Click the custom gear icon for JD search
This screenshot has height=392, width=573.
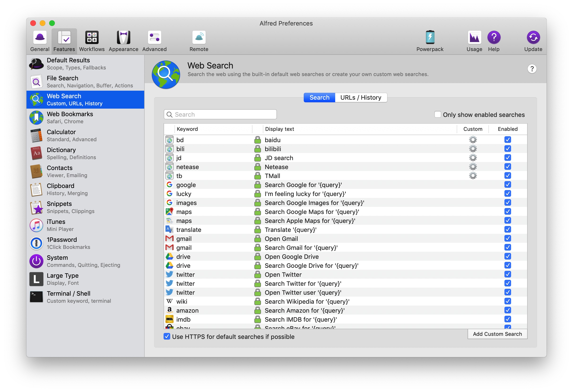point(473,158)
